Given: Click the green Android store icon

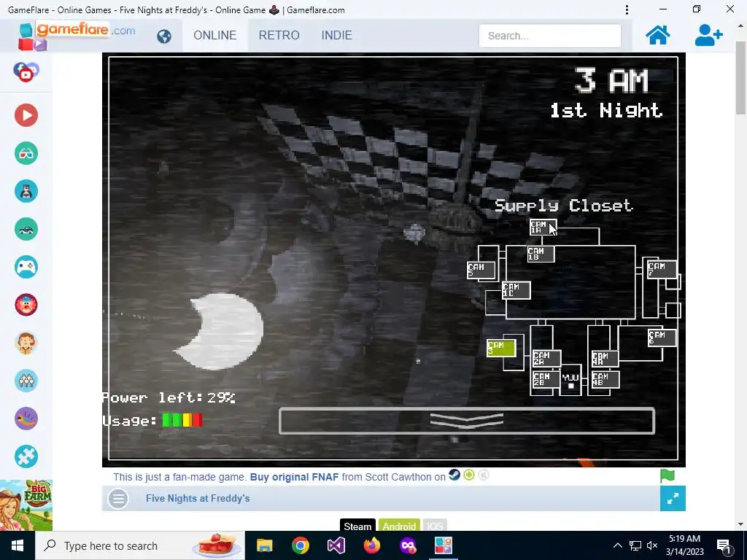Looking at the screenshot, I should pos(469,475).
